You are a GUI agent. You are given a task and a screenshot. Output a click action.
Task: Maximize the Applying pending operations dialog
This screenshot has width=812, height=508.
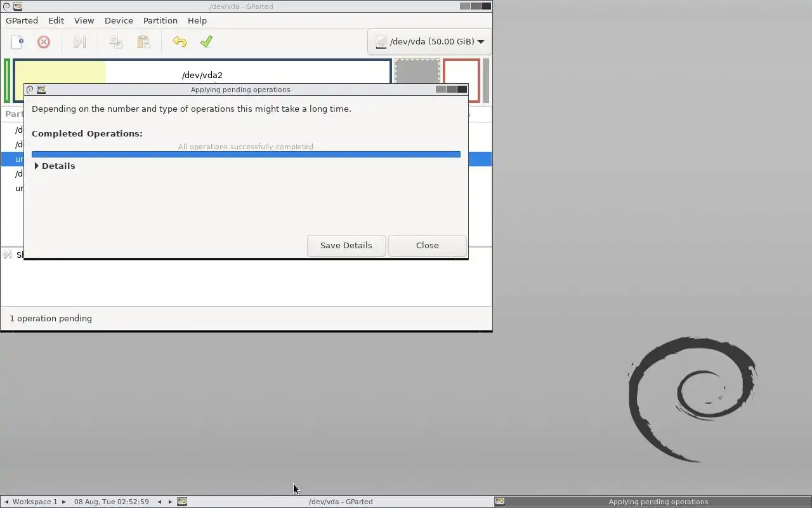tap(452, 90)
